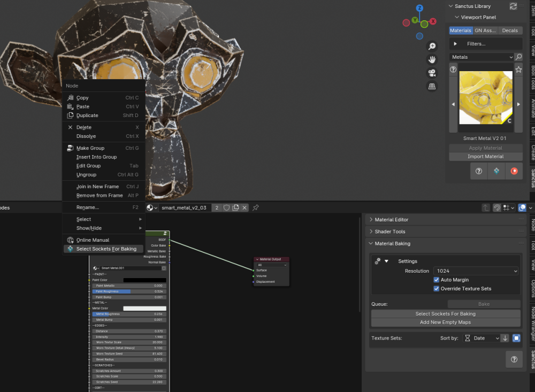Click the search magnifier beside Metals
The height and width of the screenshot is (392, 535).
click(518, 57)
